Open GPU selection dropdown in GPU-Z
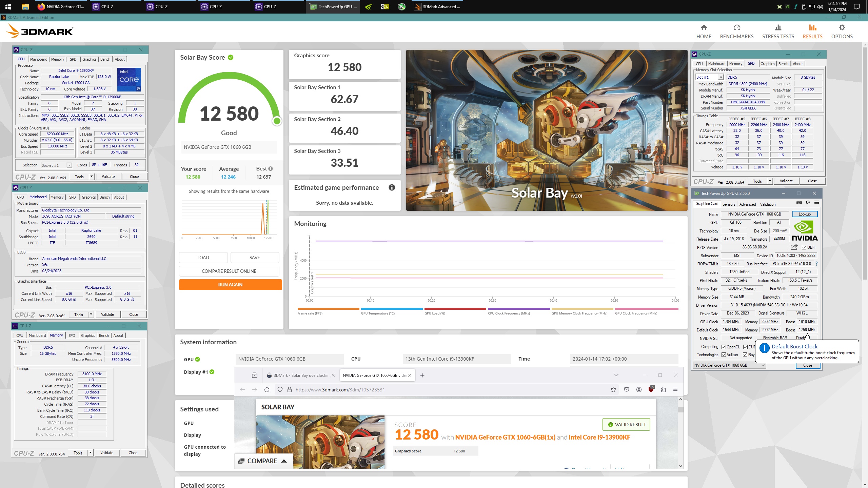 point(729,365)
